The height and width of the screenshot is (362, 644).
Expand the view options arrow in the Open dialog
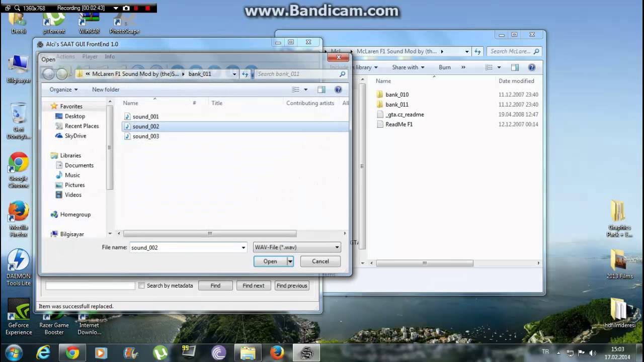click(305, 89)
